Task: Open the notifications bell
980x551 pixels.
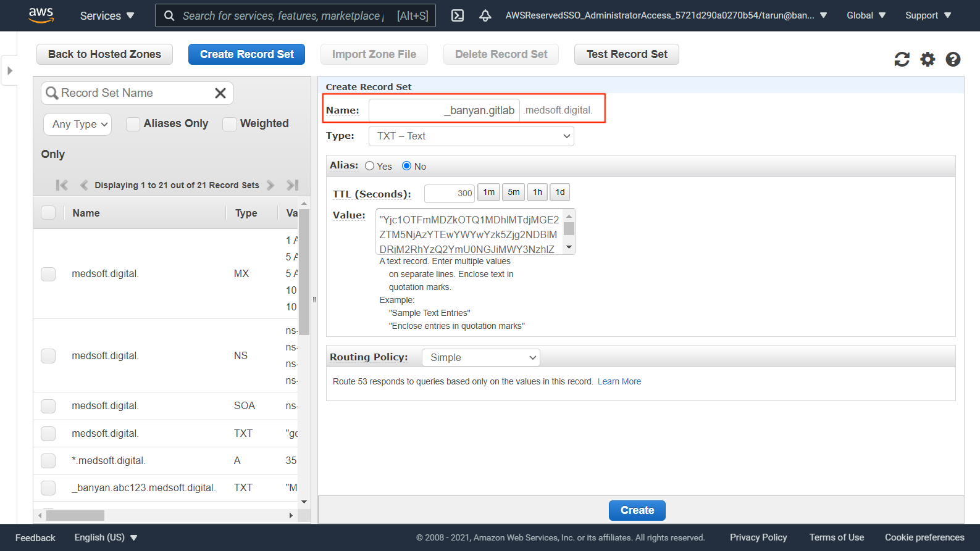Action: (x=485, y=15)
